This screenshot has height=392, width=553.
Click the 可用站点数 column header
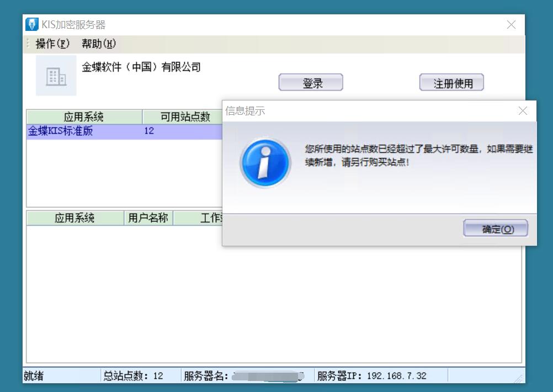click(x=183, y=116)
